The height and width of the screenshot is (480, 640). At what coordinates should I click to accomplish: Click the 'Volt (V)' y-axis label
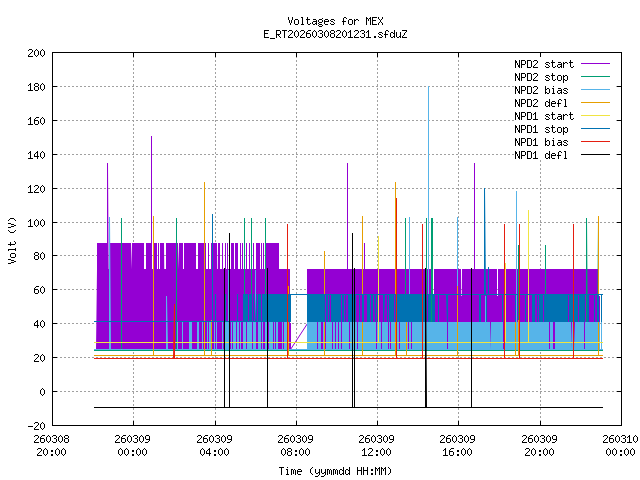[x=12, y=240]
